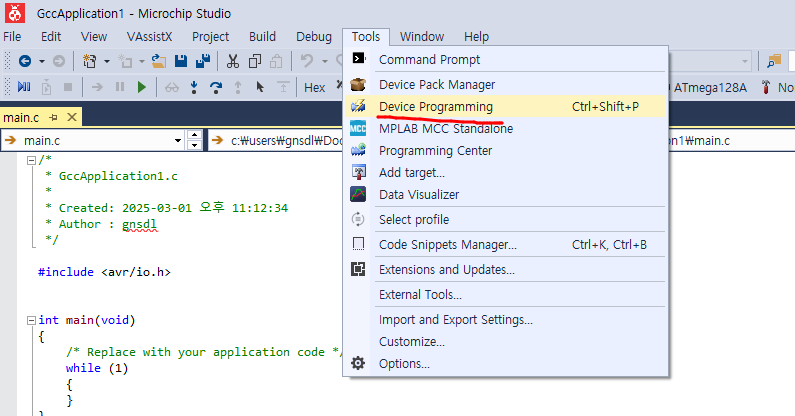The height and width of the screenshot is (416, 795).
Task: Click the New Project toolbar icon
Action: [x=90, y=61]
